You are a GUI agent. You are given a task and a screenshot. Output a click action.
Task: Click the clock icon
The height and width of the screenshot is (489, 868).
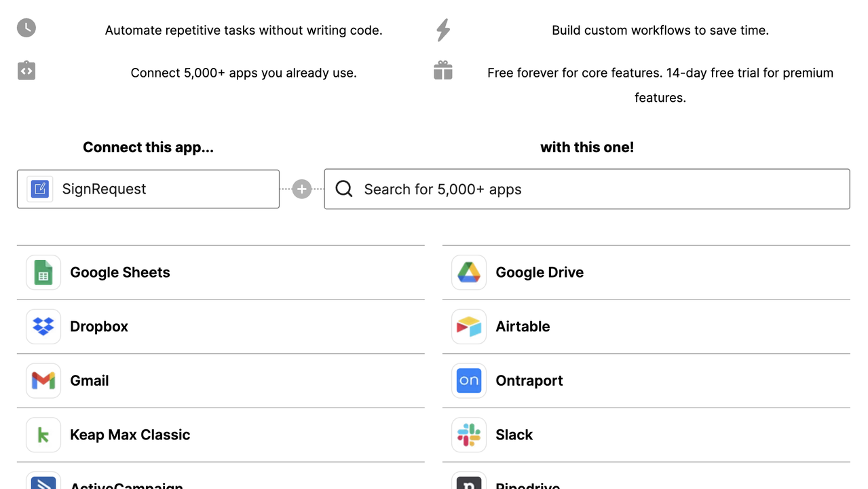click(x=26, y=28)
